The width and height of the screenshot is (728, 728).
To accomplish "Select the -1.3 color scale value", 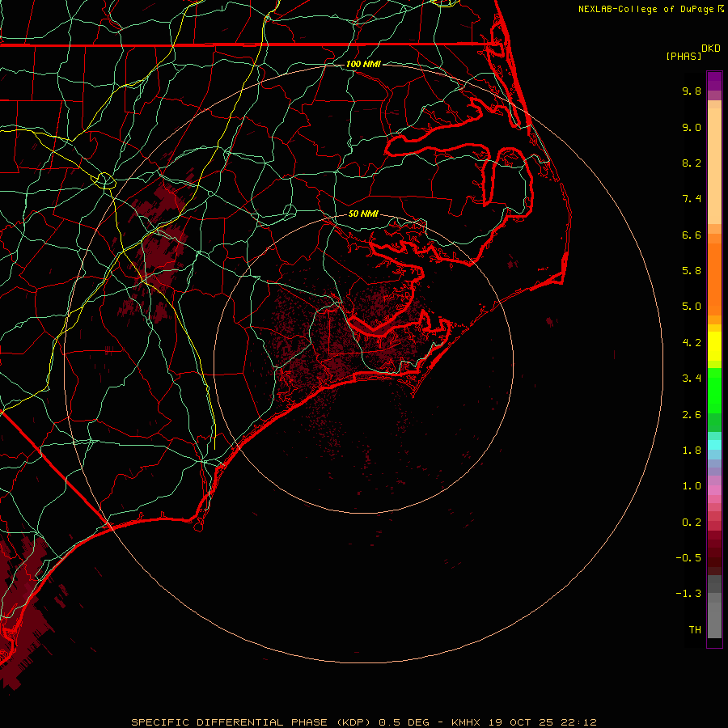I will coord(688,594).
